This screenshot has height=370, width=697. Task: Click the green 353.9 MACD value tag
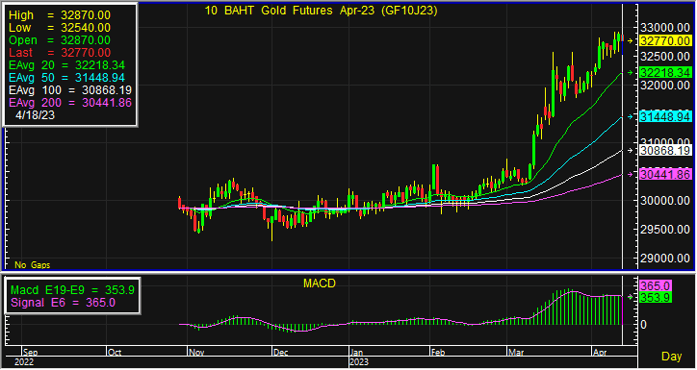655,298
